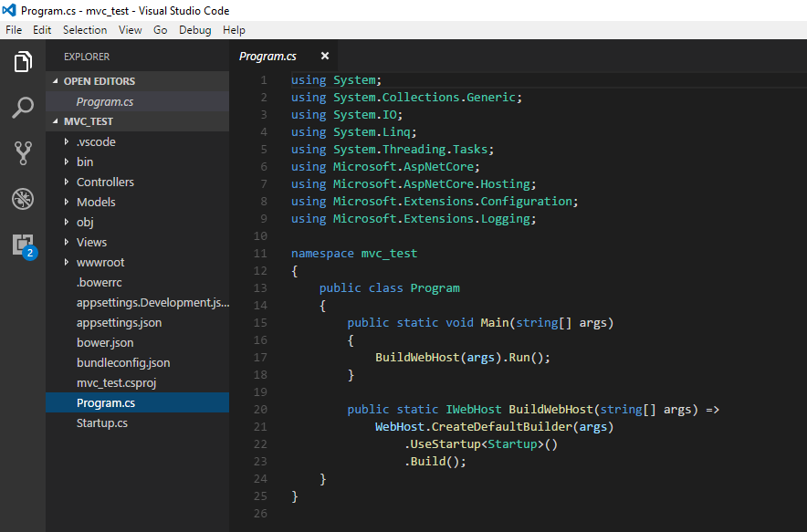The height and width of the screenshot is (532, 807).
Task: Open the View menu
Action: coord(131,30)
